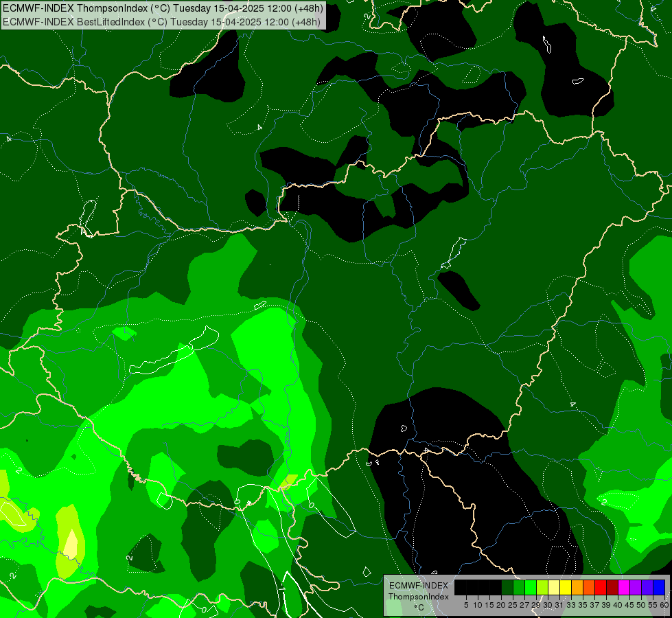
Task: Click the legend tick label "60"
Action: pos(664,605)
